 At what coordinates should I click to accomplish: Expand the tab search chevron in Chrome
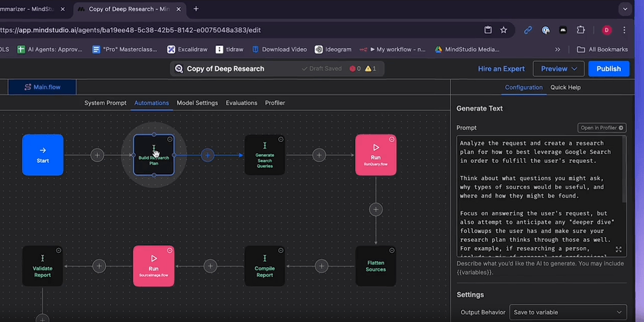tap(625, 9)
